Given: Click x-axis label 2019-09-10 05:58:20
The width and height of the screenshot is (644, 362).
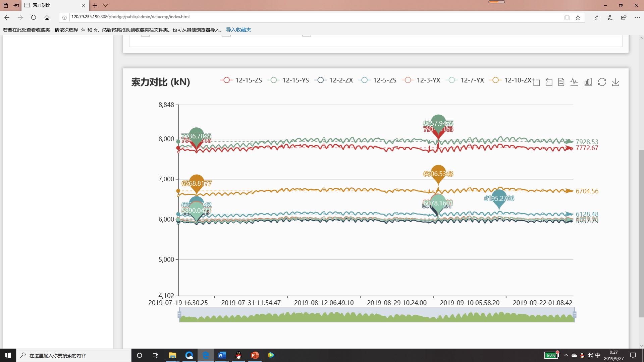Looking at the screenshot, I should tap(470, 303).
